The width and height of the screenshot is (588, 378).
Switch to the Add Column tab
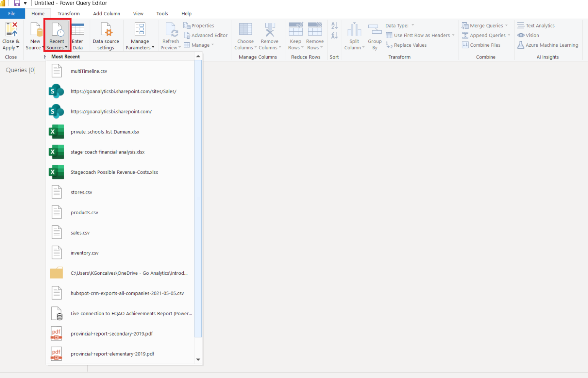pyautogui.click(x=106, y=13)
